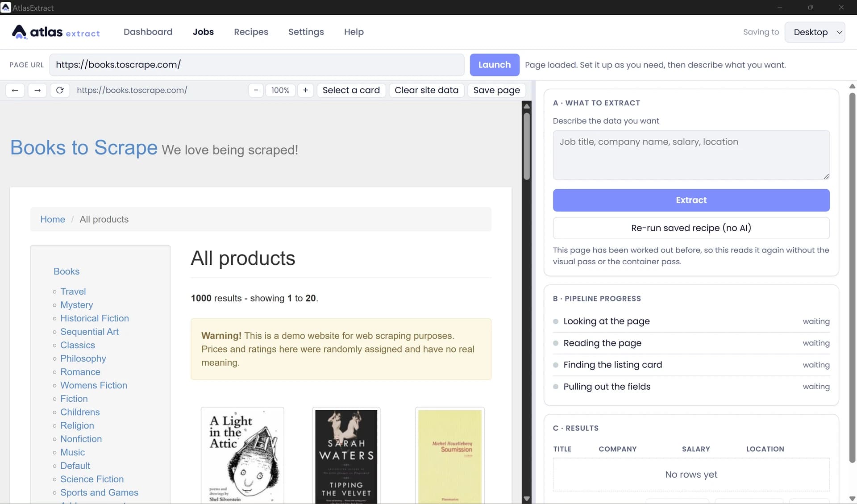Image resolution: width=857 pixels, height=504 pixels.
Task: Click the COMPANY column header
Action: pos(618,449)
